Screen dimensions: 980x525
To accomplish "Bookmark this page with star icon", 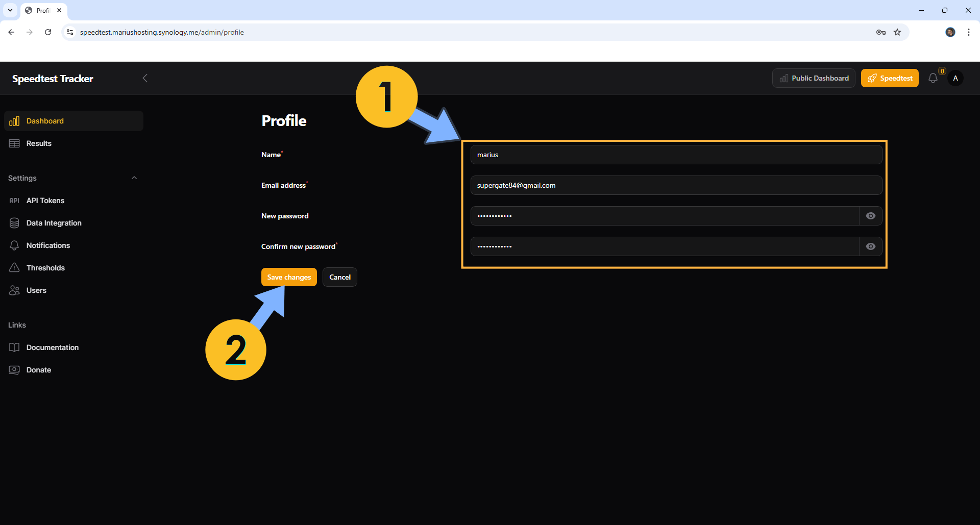I will point(897,32).
